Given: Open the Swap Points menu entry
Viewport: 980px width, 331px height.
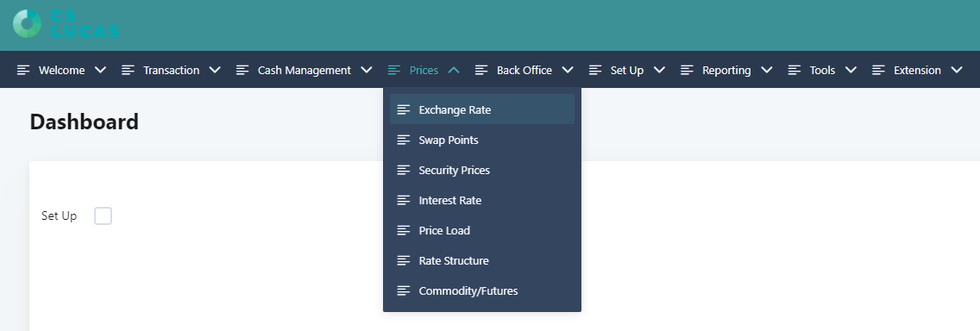Looking at the screenshot, I should (x=482, y=140).
